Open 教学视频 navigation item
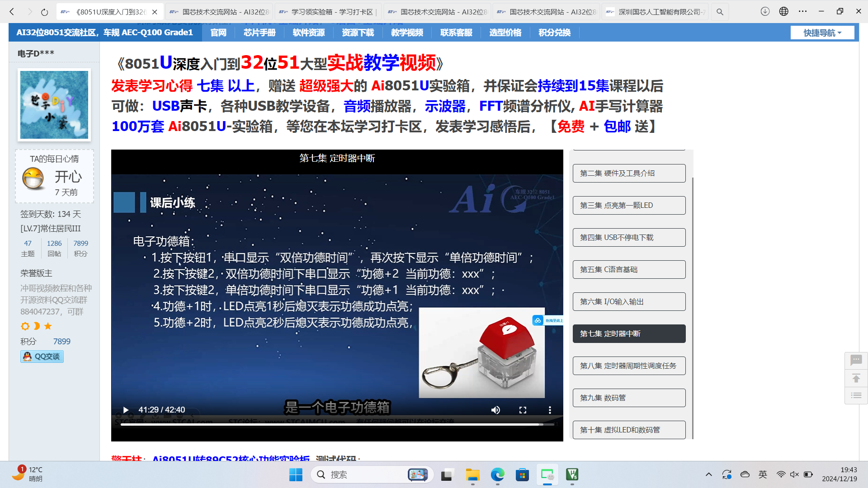This screenshot has height=488, width=868. (407, 33)
